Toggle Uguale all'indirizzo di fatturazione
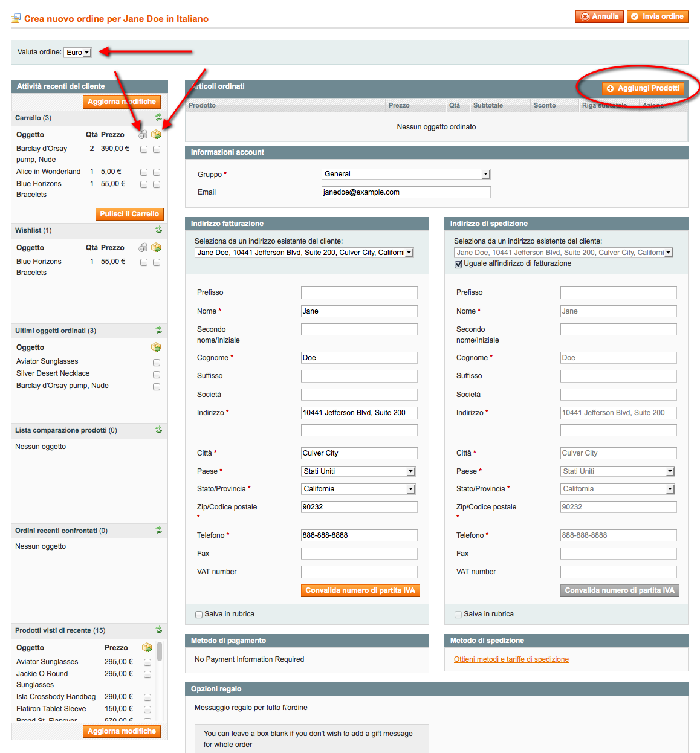 click(x=458, y=264)
